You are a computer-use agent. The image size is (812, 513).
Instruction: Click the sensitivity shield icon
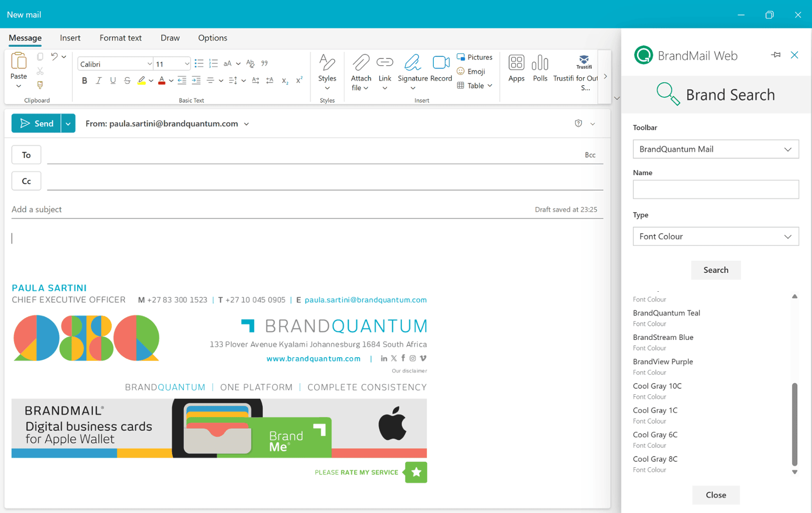click(578, 123)
